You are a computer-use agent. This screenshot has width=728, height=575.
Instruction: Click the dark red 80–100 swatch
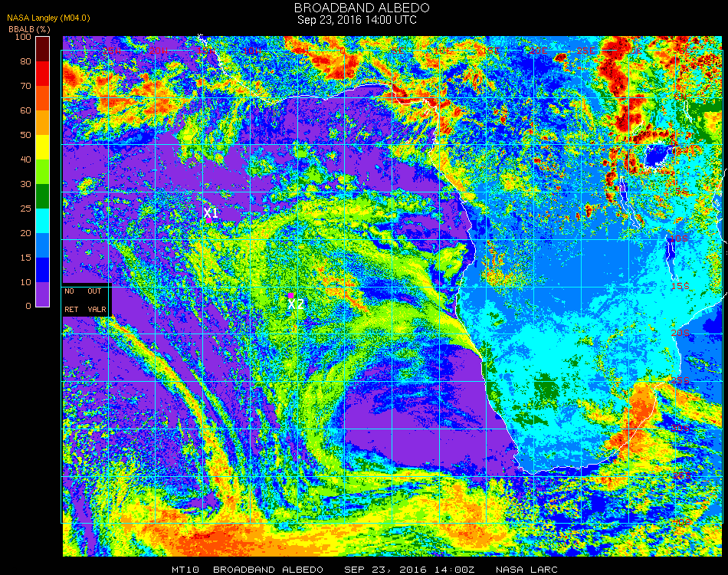click(43, 49)
